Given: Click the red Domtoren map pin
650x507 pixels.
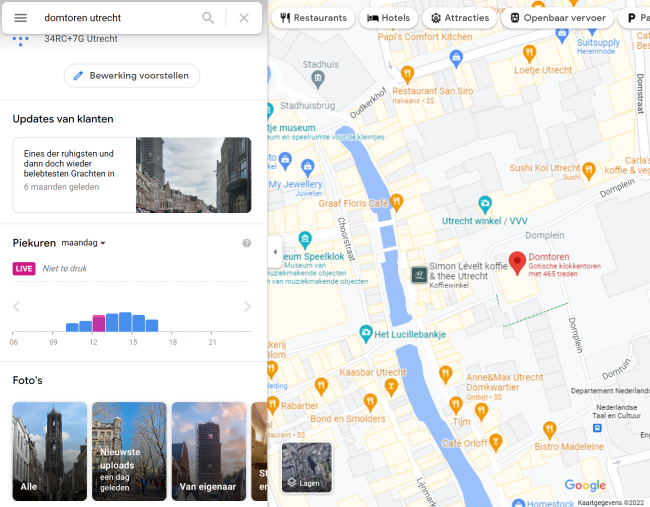Looking at the screenshot, I should pyautogui.click(x=517, y=262).
